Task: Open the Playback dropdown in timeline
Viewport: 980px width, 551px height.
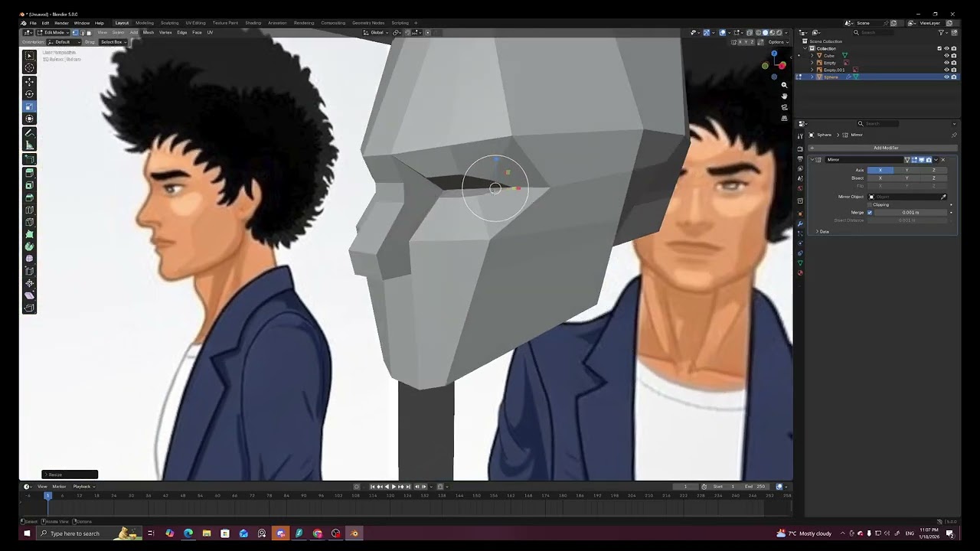Action: point(83,487)
